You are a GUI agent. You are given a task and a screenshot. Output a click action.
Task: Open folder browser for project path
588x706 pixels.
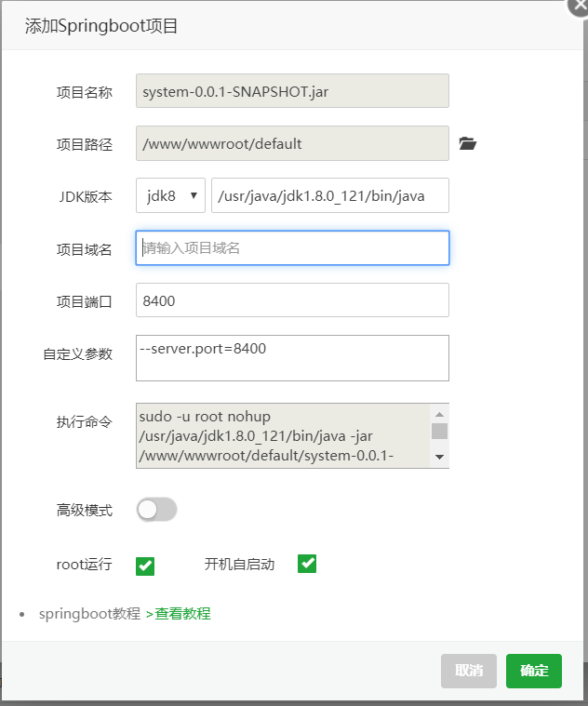pyautogui.click(x=467, y=144)
